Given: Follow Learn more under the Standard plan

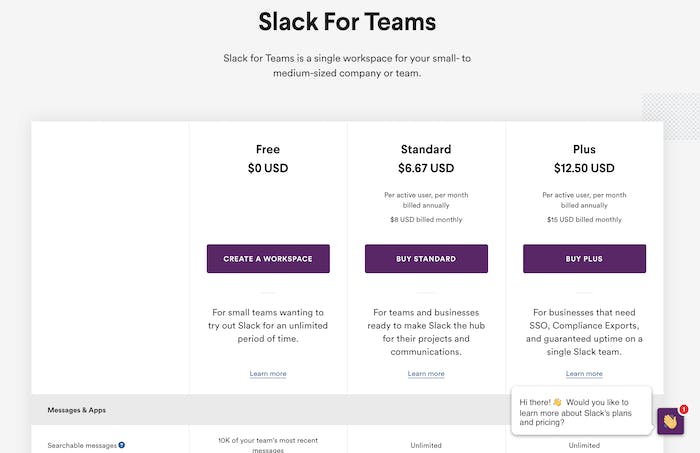Looking at the screenshot, I should click(426, 374).
